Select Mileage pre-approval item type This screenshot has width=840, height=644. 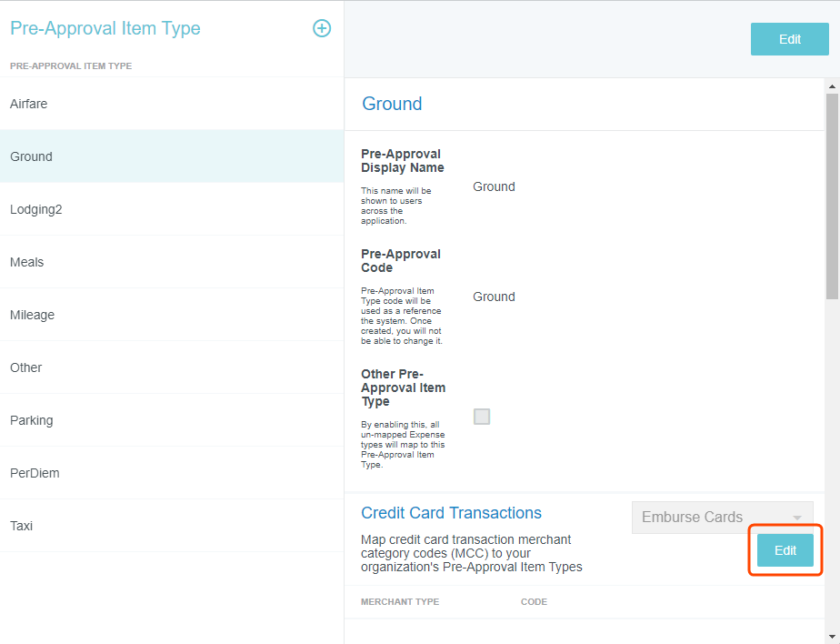coord(33,315)
